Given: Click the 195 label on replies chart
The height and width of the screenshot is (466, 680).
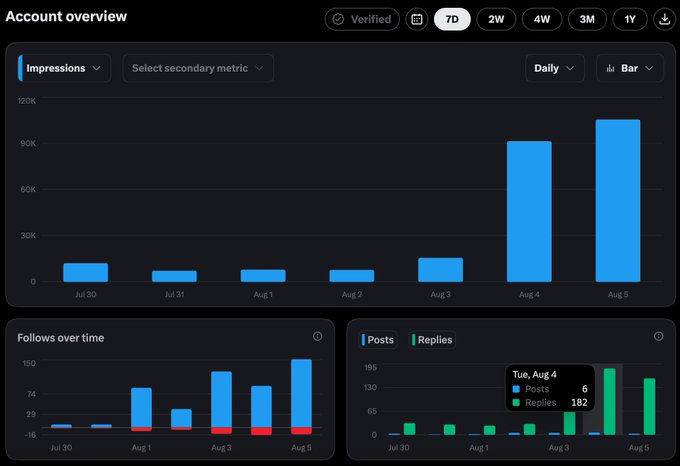Looking at the screenshot, I should tap(370, 368).
